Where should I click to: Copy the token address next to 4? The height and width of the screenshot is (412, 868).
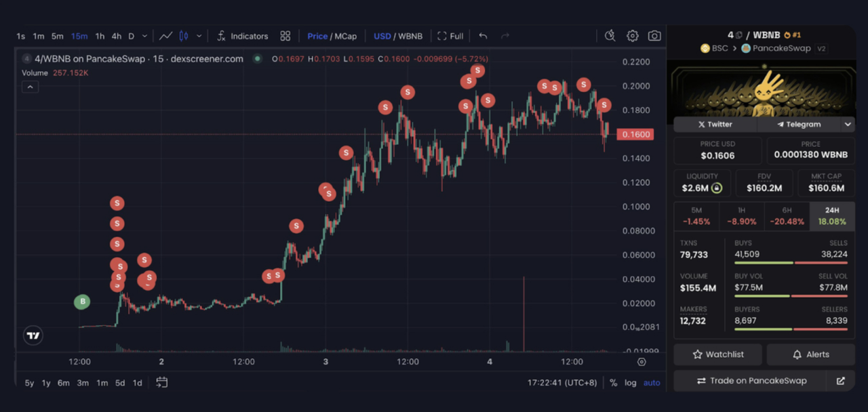pyautogui.click(x=739, y=35)
